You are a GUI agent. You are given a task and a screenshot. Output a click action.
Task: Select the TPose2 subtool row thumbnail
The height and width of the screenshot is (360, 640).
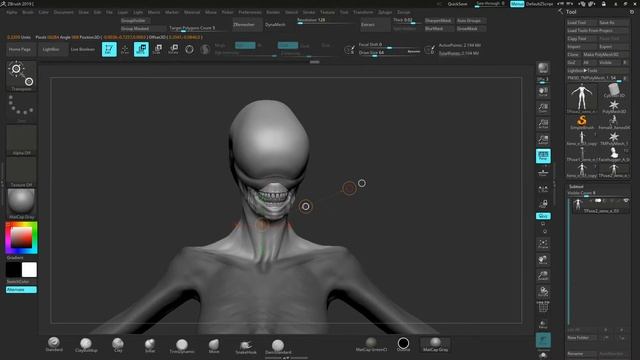point(578,204)
